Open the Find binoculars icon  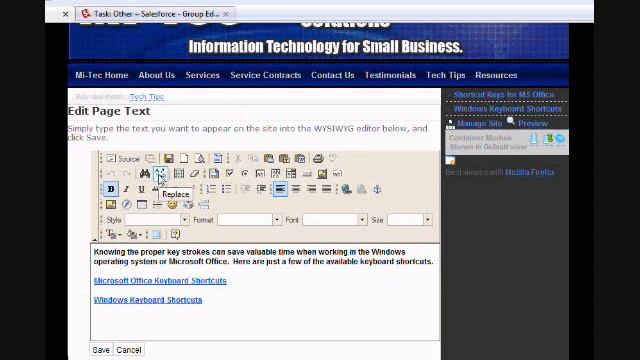(x=144, y=173)
